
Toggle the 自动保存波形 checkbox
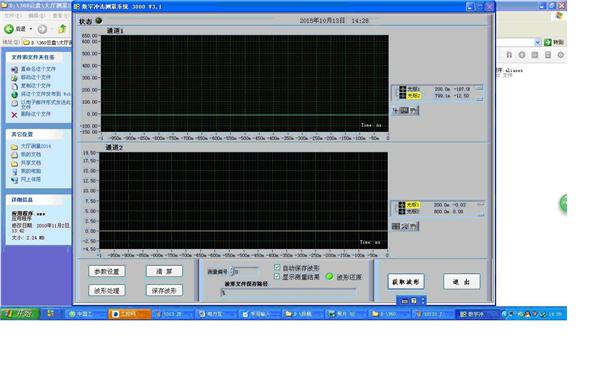click(x=277, y=267)
